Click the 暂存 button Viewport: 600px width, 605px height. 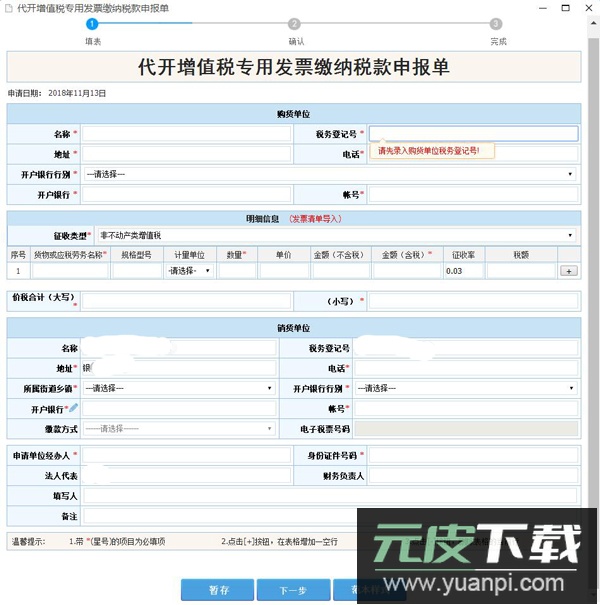[217, 590]
